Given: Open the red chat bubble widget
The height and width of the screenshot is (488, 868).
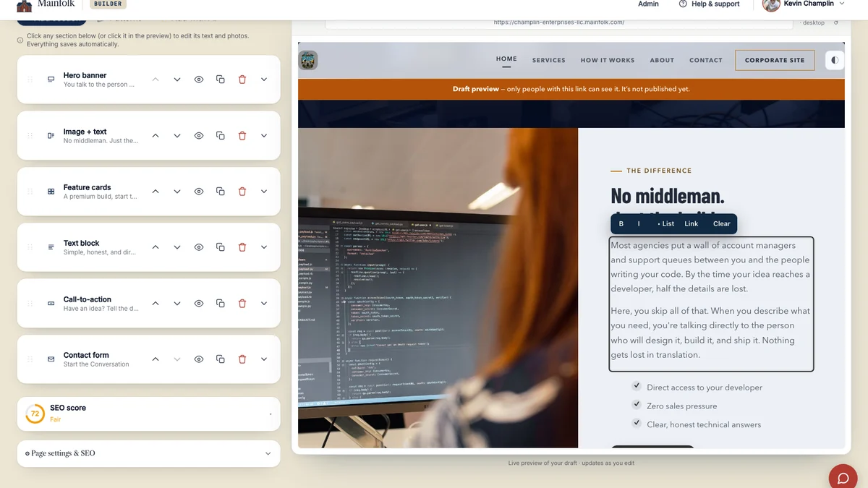Looking at the screenshot, I should coord(843,478).
